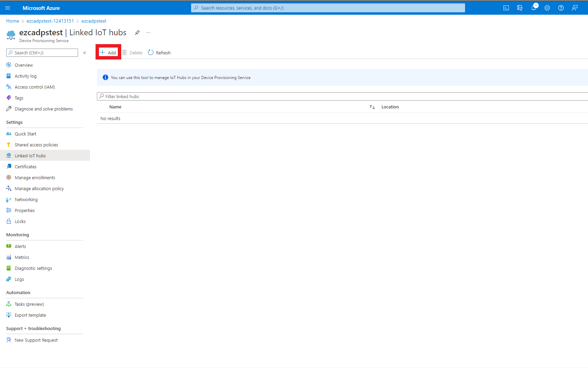Navigate to ezcadpstest-12413151 breadcrumb

pos(50,21)
